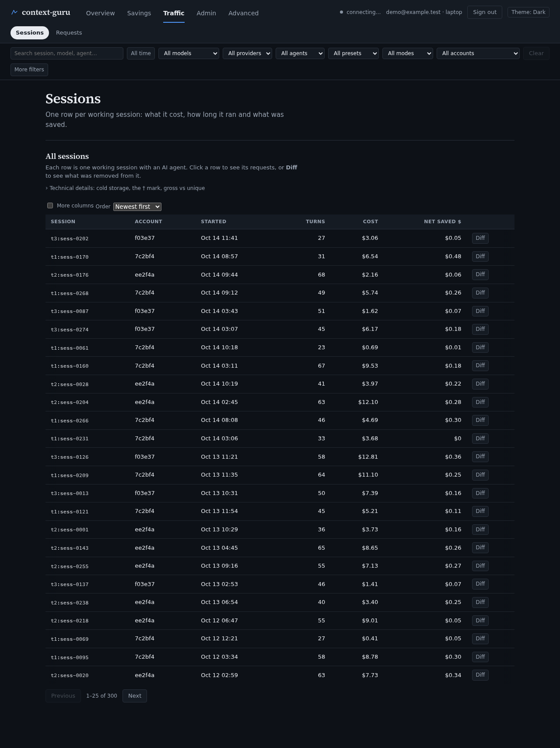Viewport: 560px width, 748px height.
Task: Click into the session search field
Action: [x=67, y=53]
